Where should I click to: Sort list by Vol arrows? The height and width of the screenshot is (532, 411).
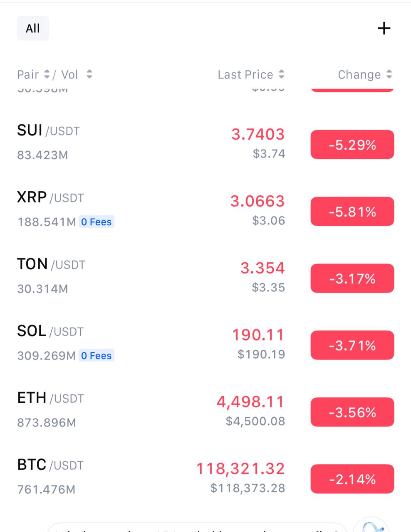89,74
